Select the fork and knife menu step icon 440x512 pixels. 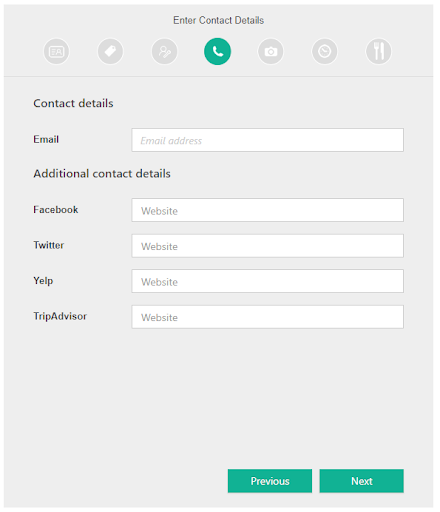tap(378, 51)
